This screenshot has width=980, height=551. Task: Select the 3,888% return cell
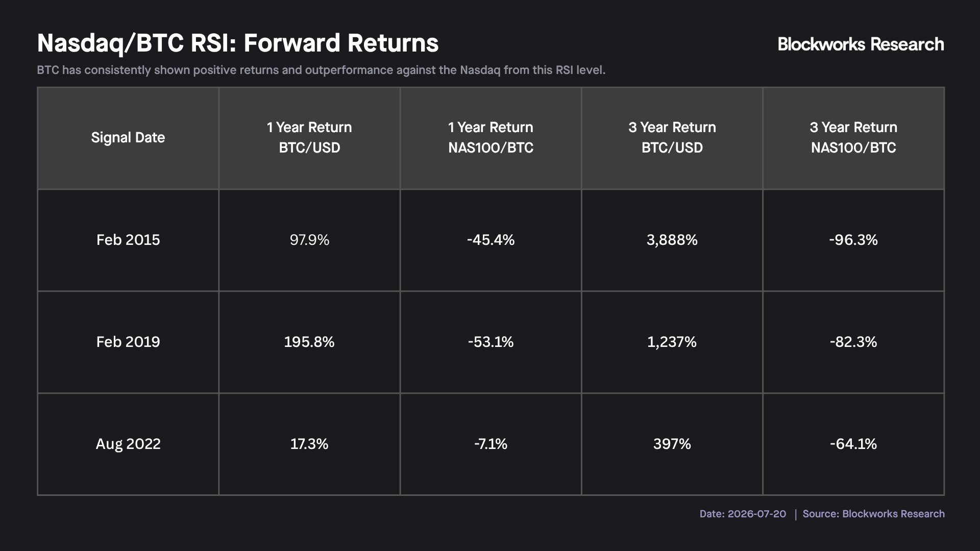pos(672,240)
